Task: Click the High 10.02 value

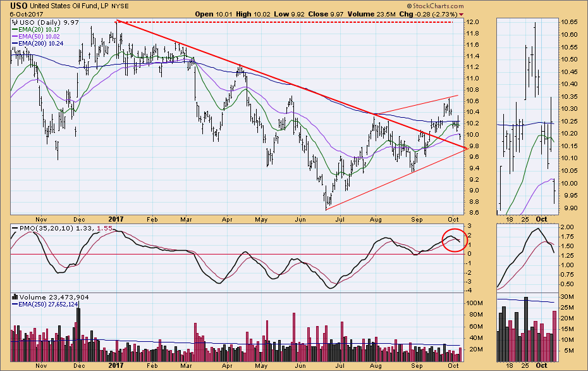Action: point(253,14)
